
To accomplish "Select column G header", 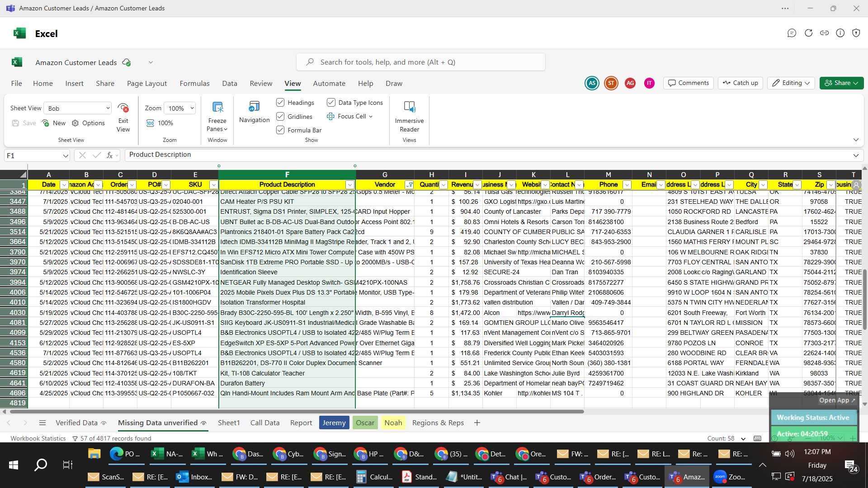I will point(385,175).
